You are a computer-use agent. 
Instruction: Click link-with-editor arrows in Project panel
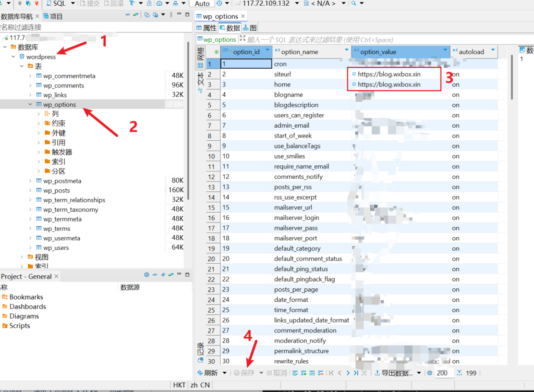click(171, 275)
